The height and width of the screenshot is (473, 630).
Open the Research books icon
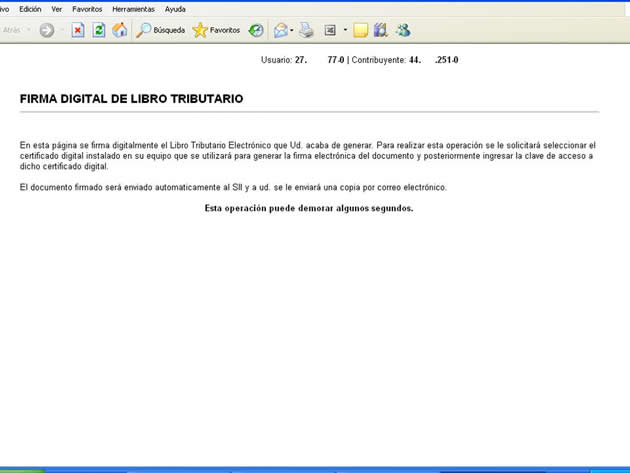380,30
